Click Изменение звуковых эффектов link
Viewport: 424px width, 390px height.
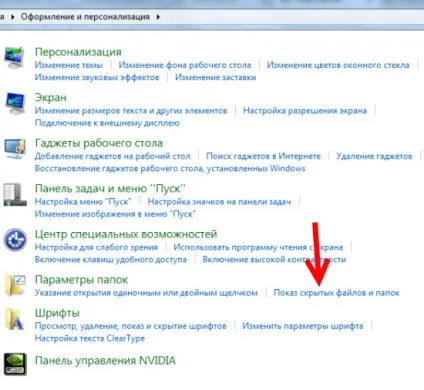[97, 77]
